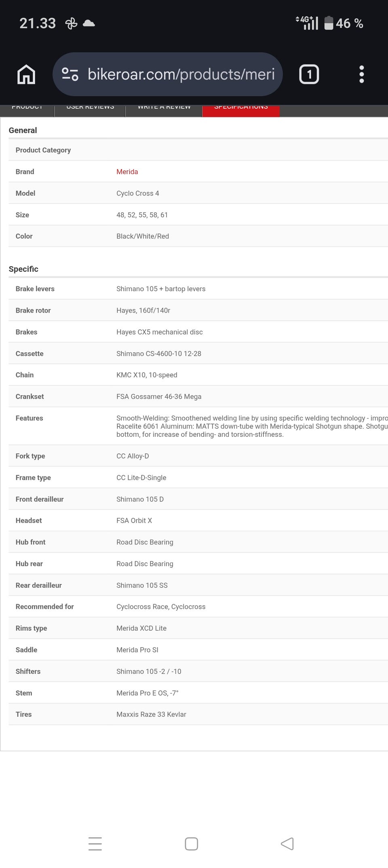The width and height of the screenshot is (388, 868).
Task: Go to the Write a Review tab
Action: (x=164, y=109)
